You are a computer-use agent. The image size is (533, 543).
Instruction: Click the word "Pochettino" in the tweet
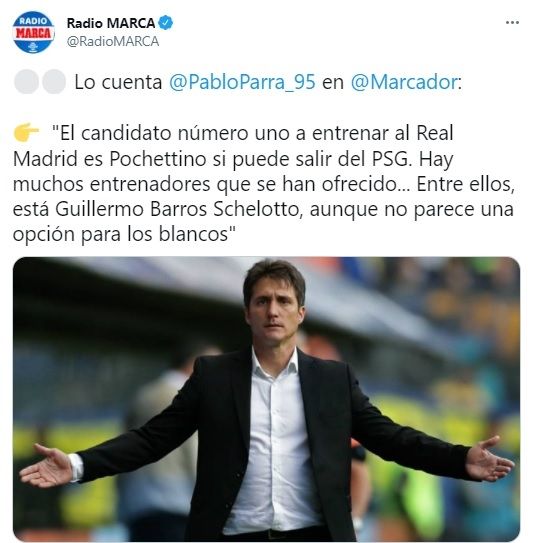(x=158, y=159)
